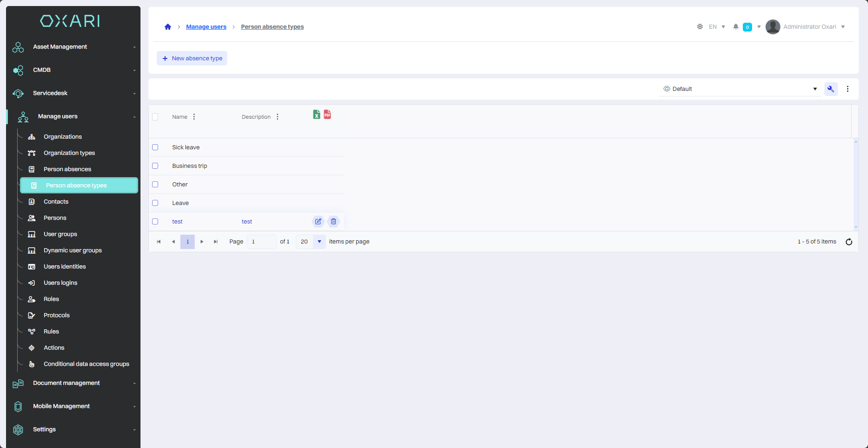Tick the Sick leave row checkbox
Image resolution: width=868 pixels, height=448 pixels.
[155, 147]
